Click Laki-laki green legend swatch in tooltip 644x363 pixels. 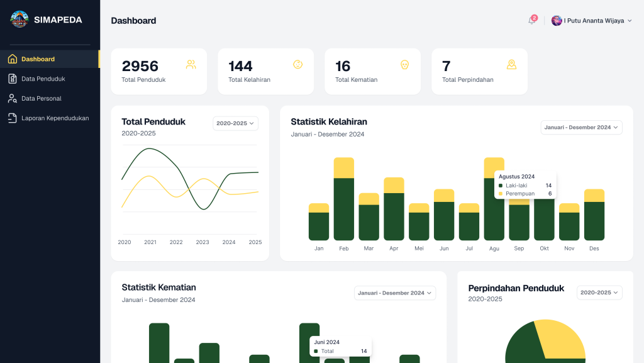point(500,186)
